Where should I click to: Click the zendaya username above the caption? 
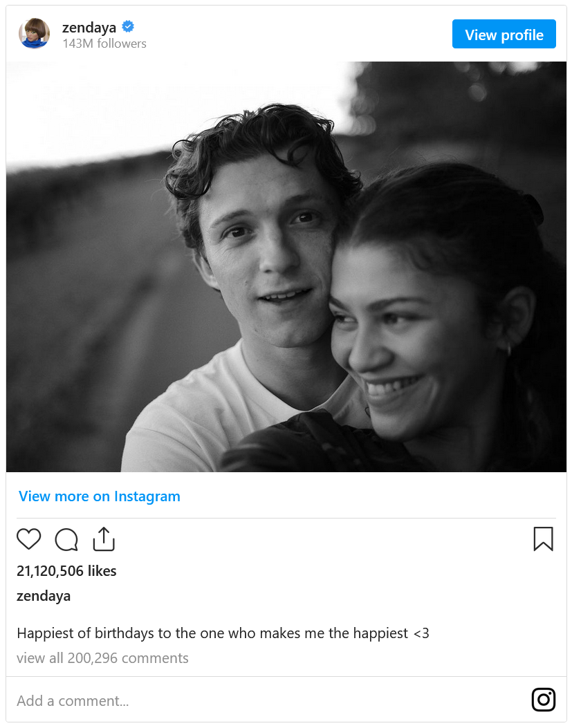[x=44, y=596]
